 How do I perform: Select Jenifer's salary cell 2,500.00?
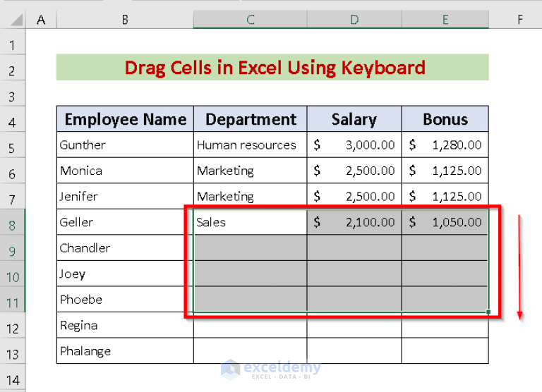354,197
